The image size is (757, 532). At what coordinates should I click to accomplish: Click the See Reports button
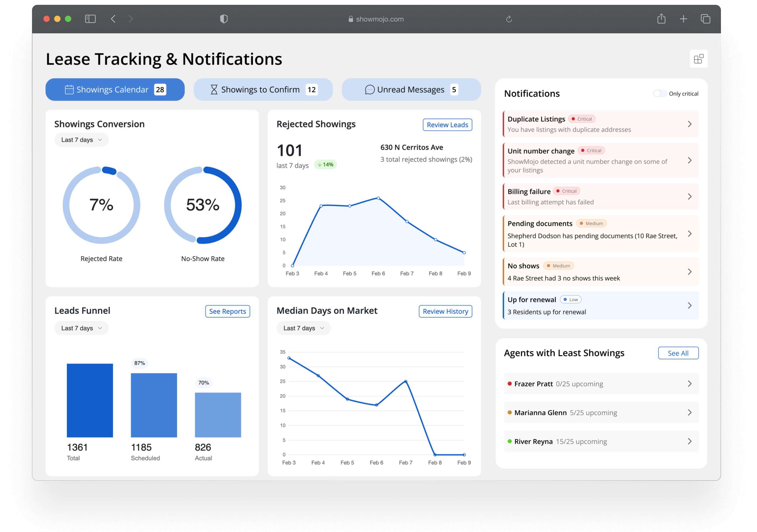coord(227,311)
